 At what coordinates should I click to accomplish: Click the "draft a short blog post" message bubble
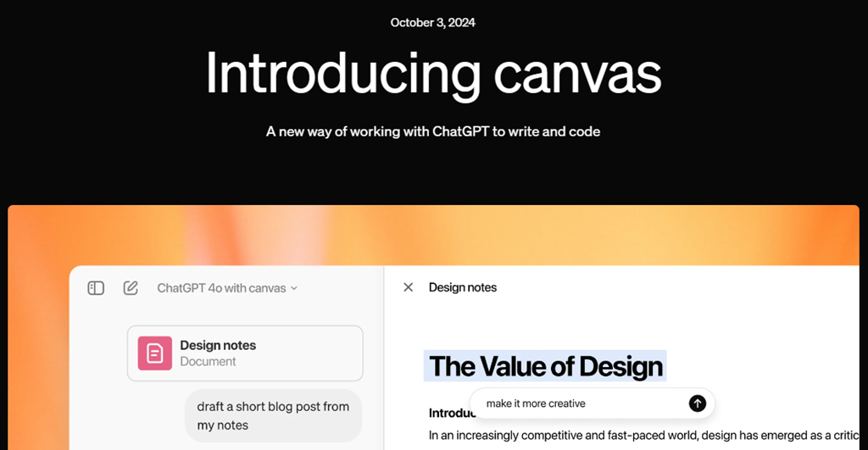(273, 415)
